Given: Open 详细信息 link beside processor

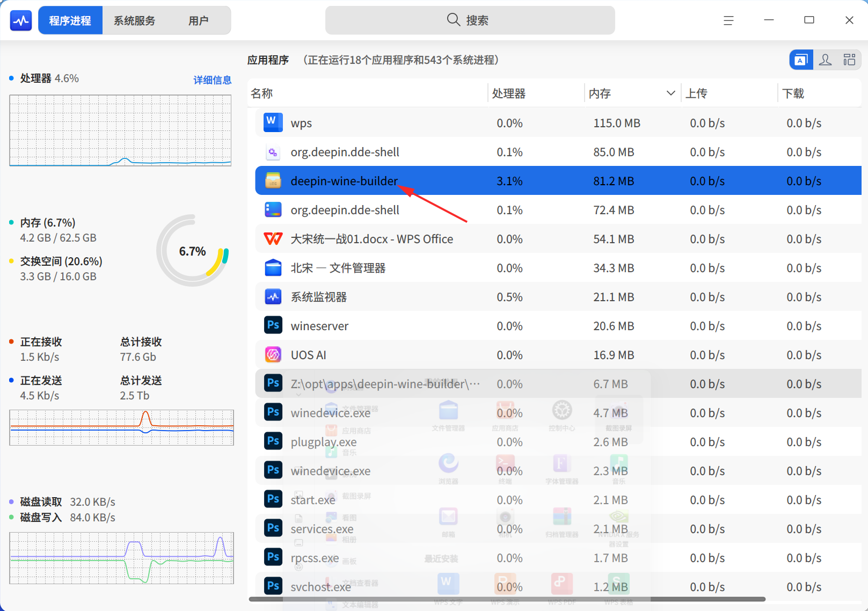Looking at the screenshot, I should pos(213,79).
